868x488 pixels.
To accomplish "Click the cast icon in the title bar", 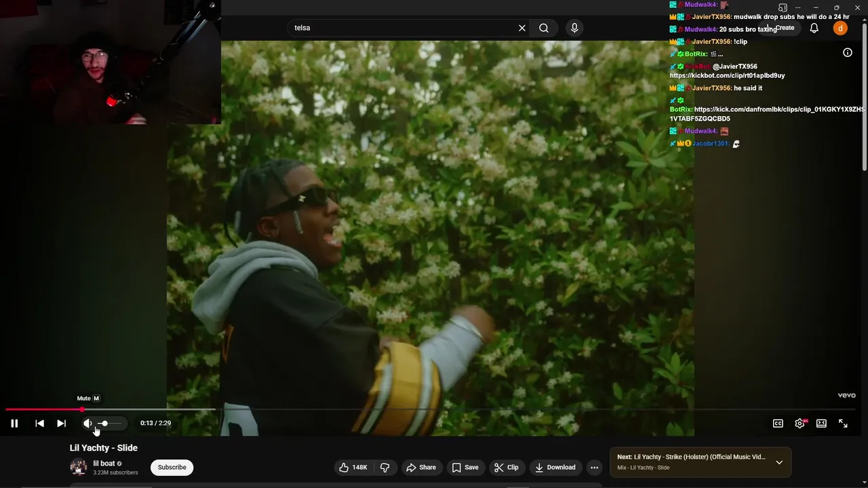I will (x=783, y=7).
